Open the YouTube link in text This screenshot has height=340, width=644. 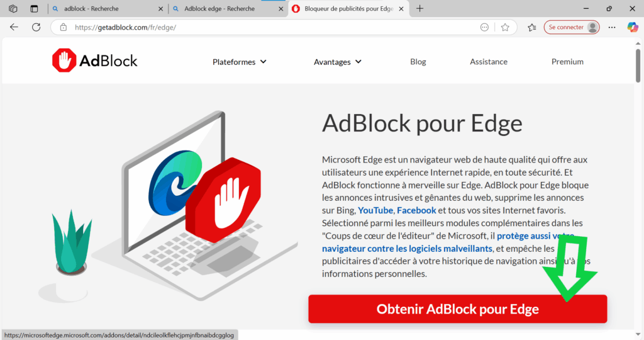(375, 210)
